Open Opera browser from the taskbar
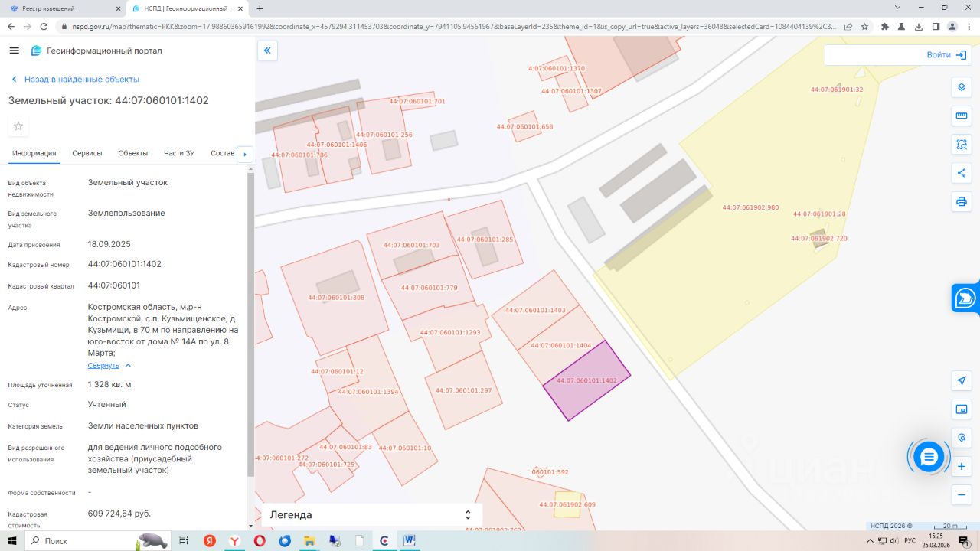This screenshot has width=980, height=551. (260, 541)
